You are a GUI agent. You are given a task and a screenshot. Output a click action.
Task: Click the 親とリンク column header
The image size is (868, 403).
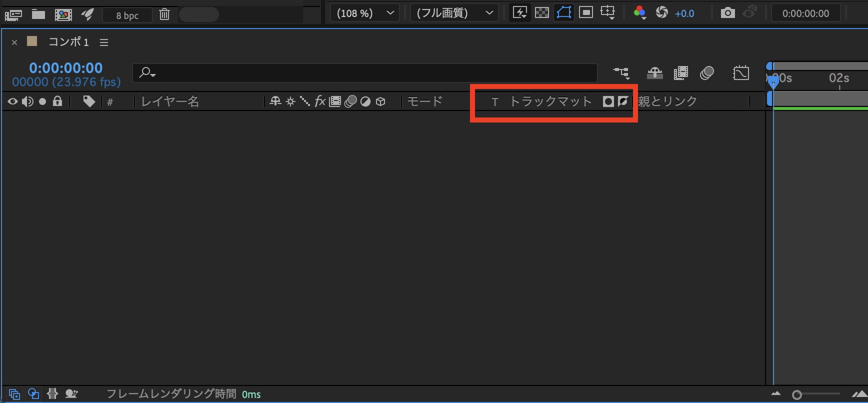pyautogui.click(x=667, y=101)
